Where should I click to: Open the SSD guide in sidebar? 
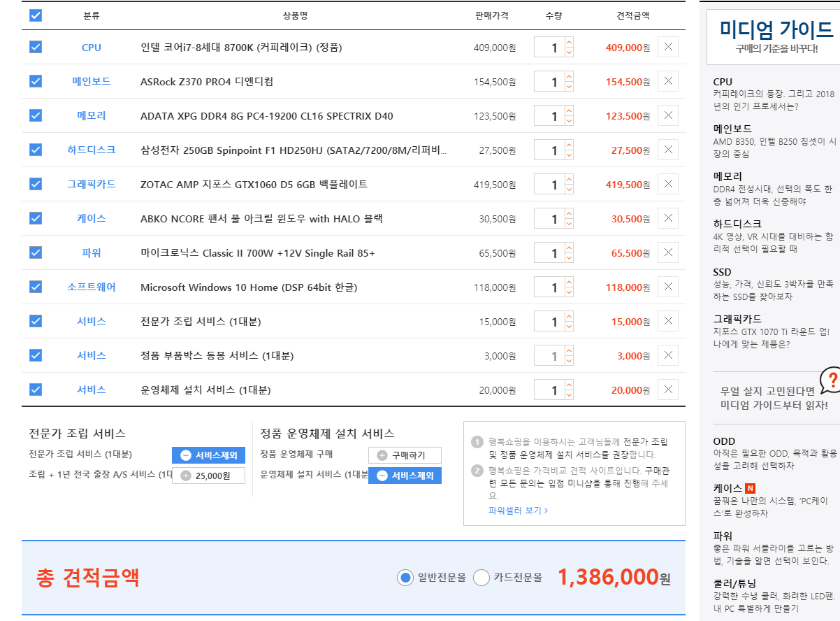click(x=722, y=272)
